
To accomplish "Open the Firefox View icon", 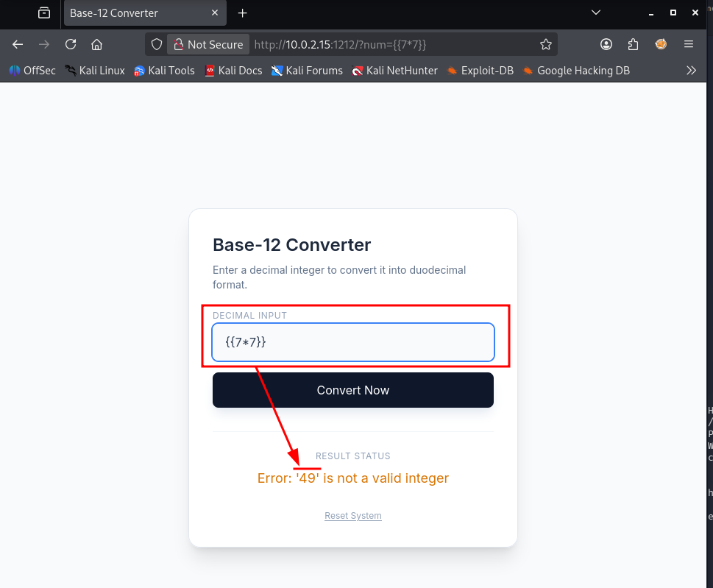I will click(44, 13).
